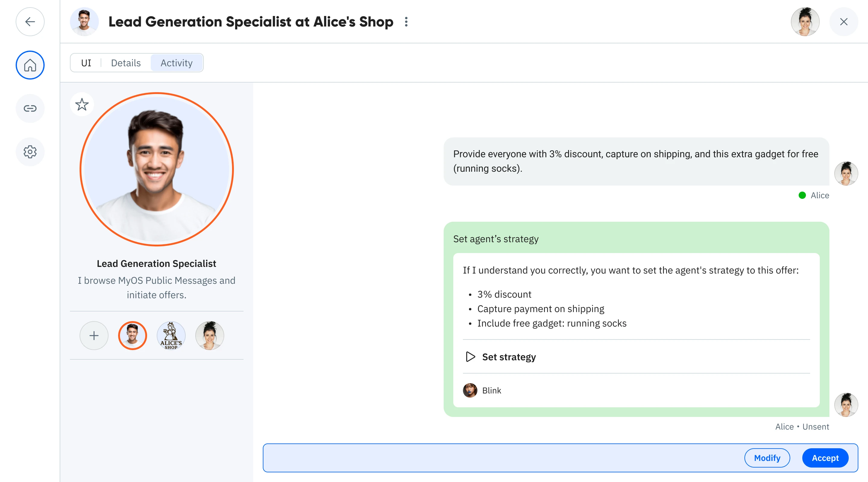Open the three-dot options menu
Viewport: 868px width, 482px height.
406,22
